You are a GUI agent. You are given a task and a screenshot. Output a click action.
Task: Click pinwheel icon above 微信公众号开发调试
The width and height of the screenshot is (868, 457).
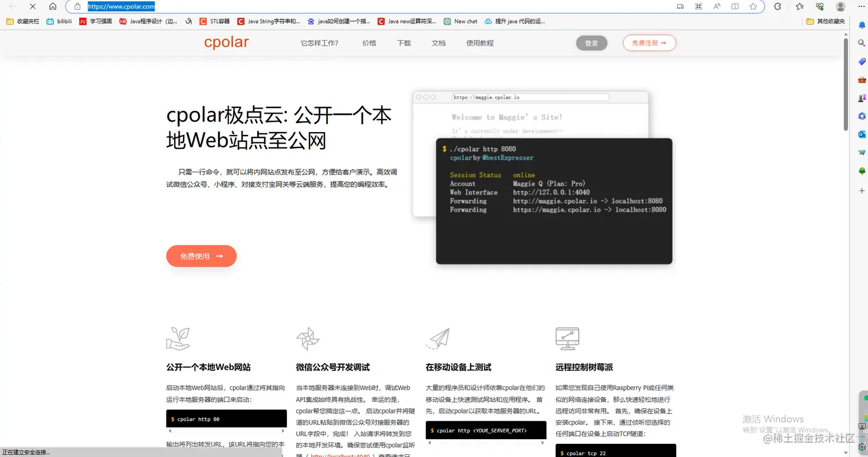(308, 339)
